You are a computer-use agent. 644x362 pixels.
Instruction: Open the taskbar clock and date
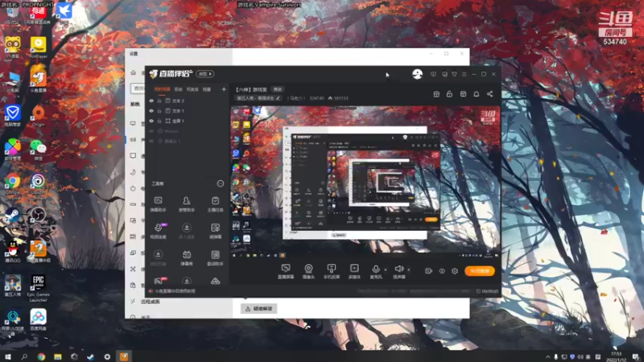616,356
